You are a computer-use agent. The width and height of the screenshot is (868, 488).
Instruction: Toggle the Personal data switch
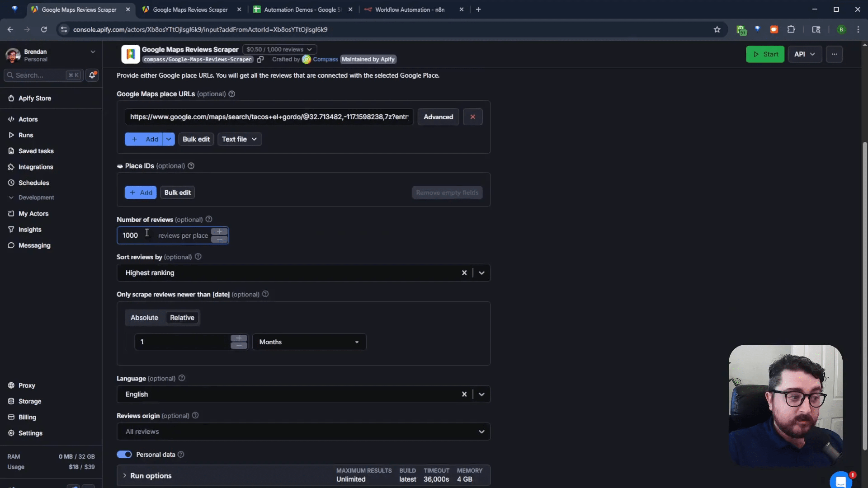[124, 455]
